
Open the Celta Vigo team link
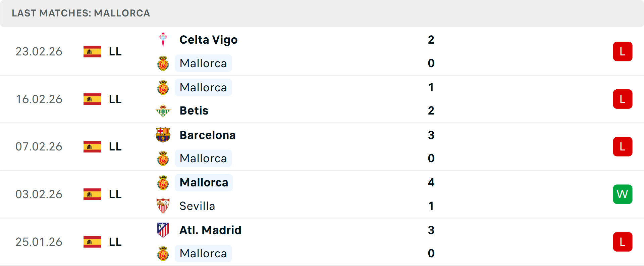(208, 40)
